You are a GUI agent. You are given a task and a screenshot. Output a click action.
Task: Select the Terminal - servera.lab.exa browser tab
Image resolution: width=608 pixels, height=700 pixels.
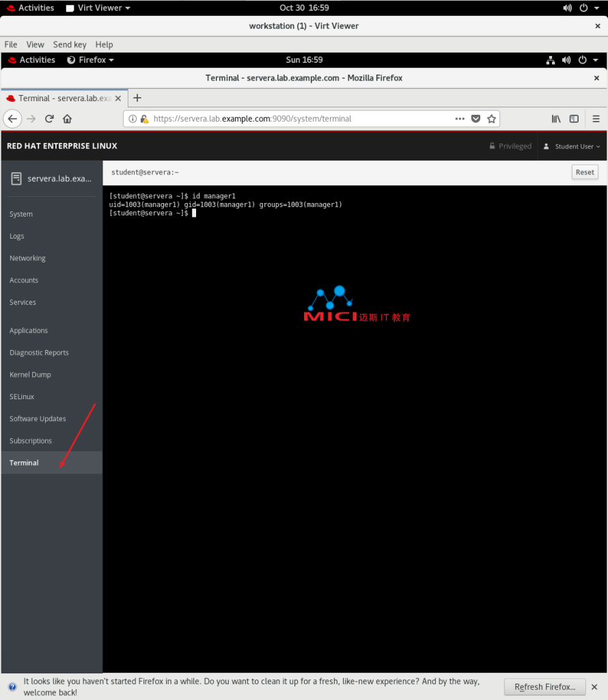coord(65,98)
